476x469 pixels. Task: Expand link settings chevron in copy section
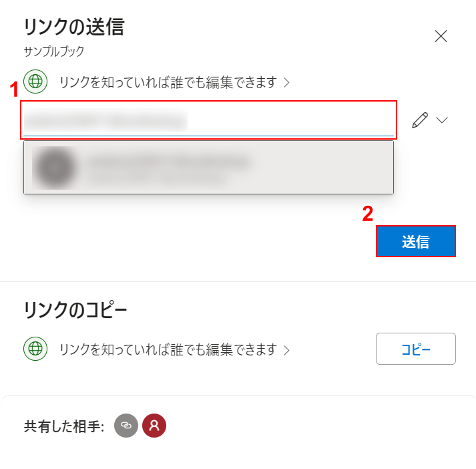[x=286, y=349]
